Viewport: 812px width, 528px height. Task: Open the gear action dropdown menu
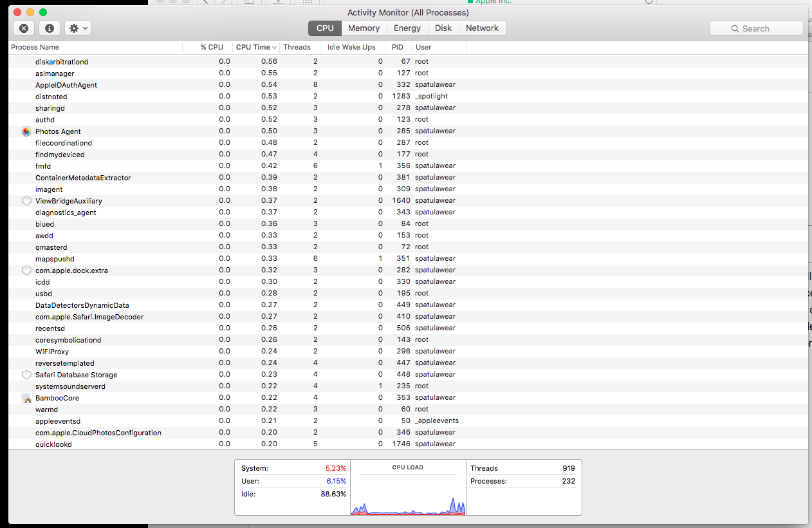[x=77, y=28]
